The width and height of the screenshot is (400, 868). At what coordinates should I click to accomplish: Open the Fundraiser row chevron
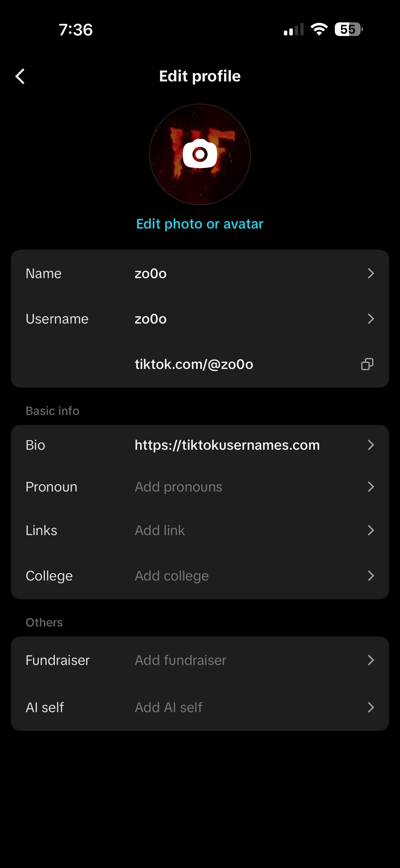(371, 660)
